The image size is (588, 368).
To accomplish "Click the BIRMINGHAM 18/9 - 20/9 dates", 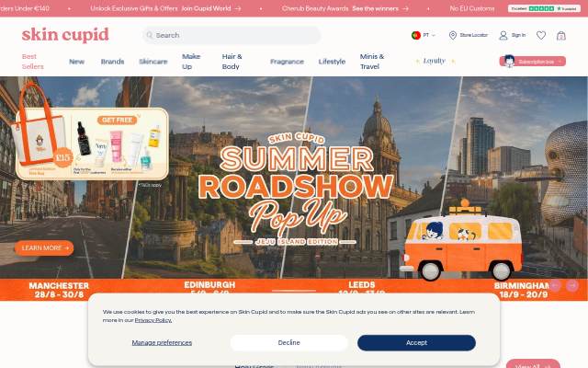I will (x=523, y=290).
